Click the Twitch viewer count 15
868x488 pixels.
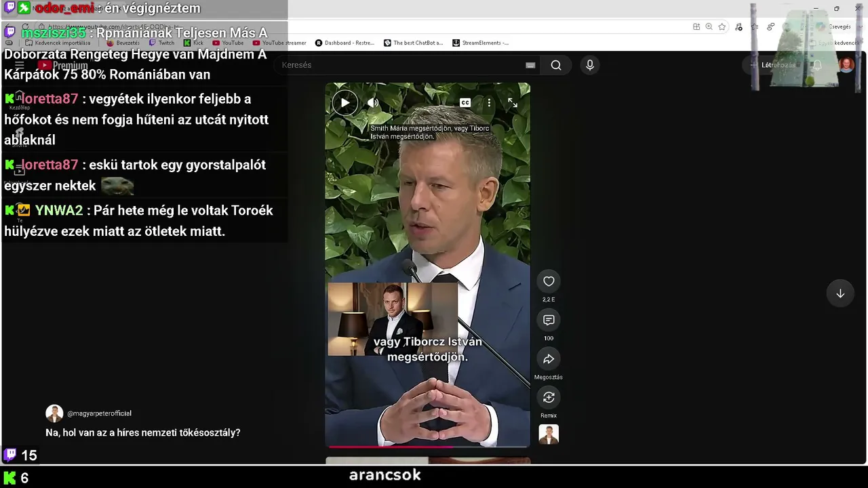(x=29, y=455)
